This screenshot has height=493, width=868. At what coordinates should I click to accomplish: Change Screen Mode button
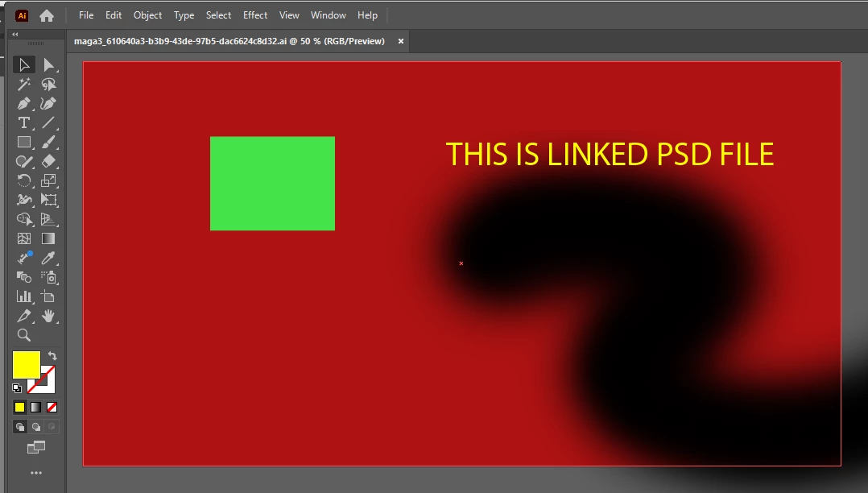click(36, 447)
